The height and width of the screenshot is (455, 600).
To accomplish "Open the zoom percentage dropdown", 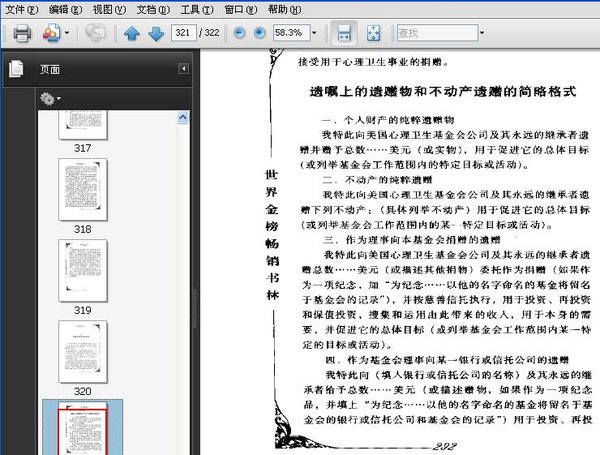I will pos(313,33).
